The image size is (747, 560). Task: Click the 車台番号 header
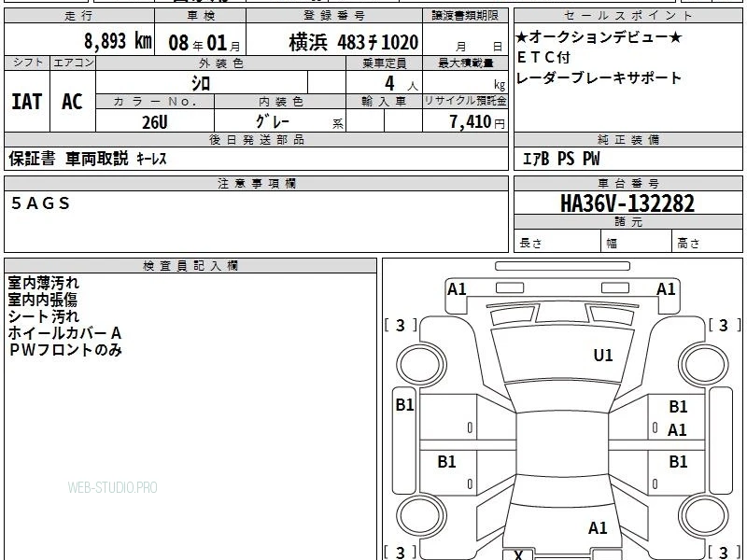coord(627,183)
